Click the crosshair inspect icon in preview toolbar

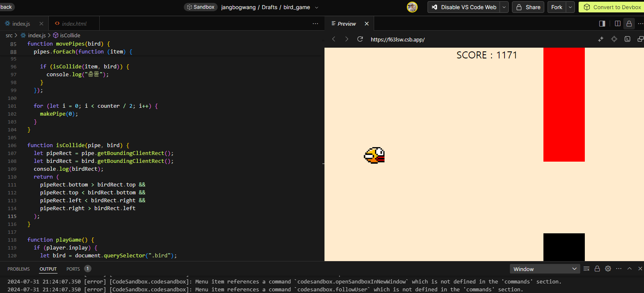click(614, 39)
